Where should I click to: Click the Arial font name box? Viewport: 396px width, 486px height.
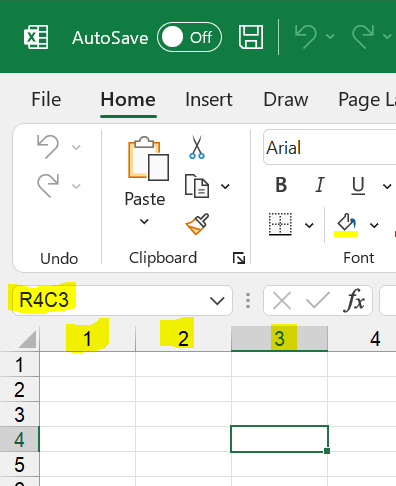point(330,148)
